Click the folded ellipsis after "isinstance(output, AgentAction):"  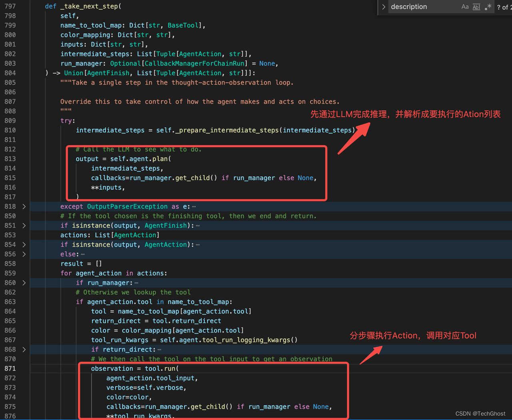coord(198,245)
